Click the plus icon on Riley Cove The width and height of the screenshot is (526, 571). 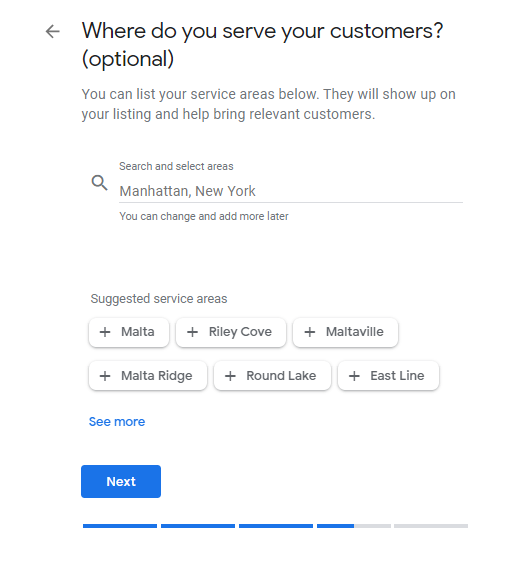[x=192, y=332]
